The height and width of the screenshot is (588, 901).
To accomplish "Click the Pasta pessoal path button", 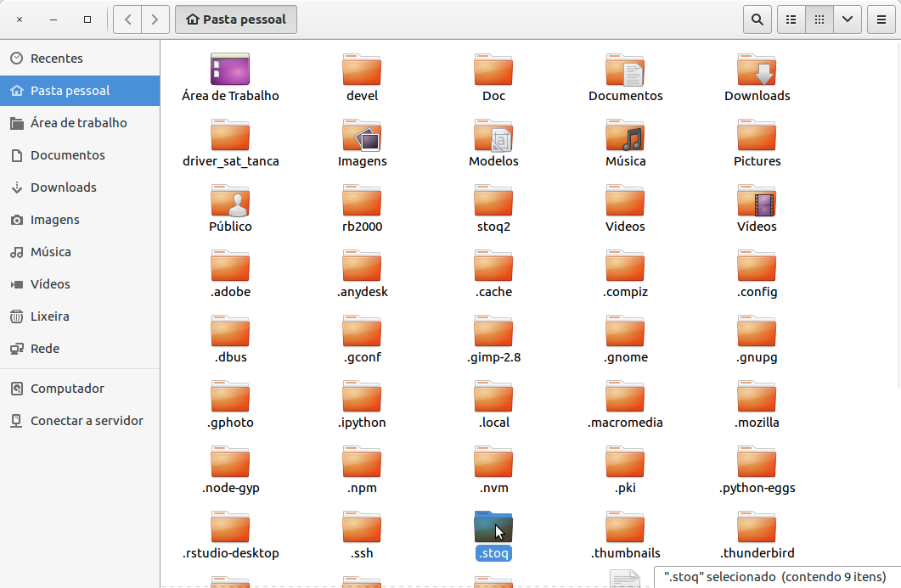I will point(236,20).
